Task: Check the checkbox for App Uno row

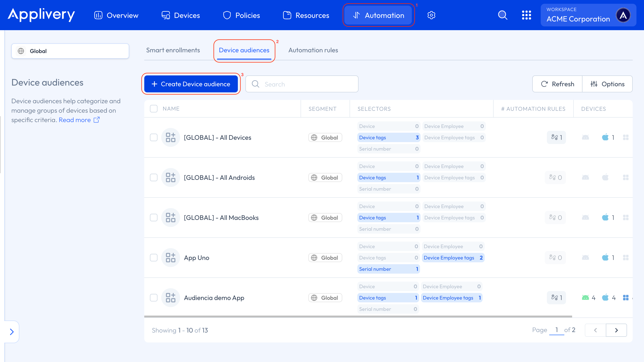Action: [x=153, y=258]
